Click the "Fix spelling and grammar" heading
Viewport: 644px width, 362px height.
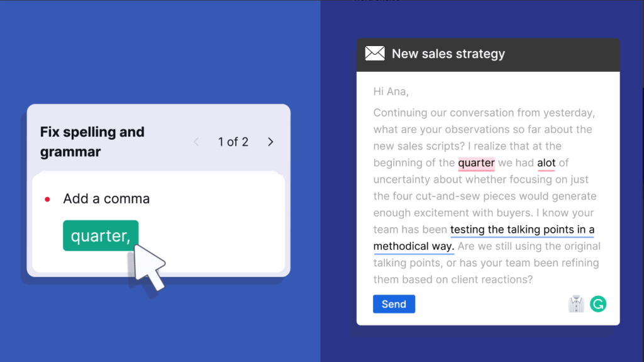coord(92,142)
